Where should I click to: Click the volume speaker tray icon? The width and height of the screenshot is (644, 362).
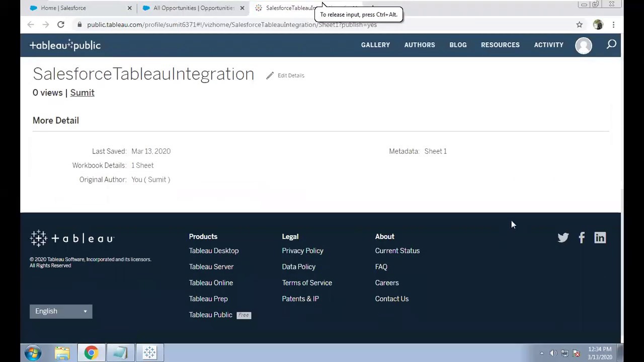pos(553,353)
